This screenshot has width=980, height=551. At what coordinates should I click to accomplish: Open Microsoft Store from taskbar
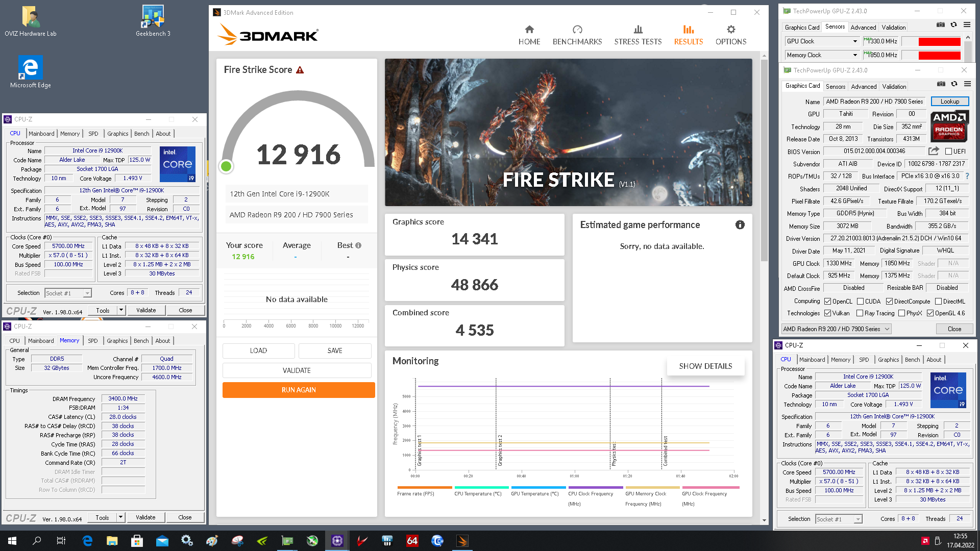click(137, 541)
